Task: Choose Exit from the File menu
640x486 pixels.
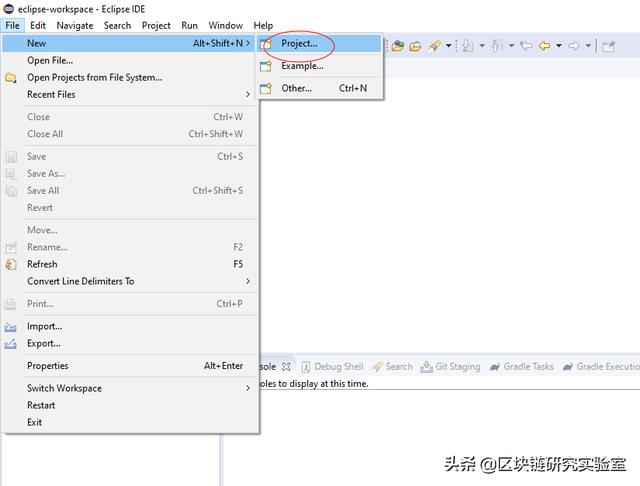Action: 129,423
